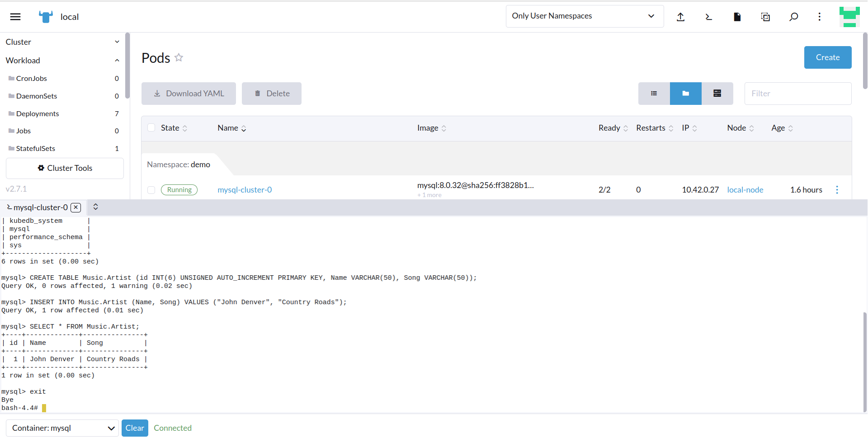Check the mysql-cluster-0 row checkbox
Viewport: 868px width, 438px height.
(151, 190)
